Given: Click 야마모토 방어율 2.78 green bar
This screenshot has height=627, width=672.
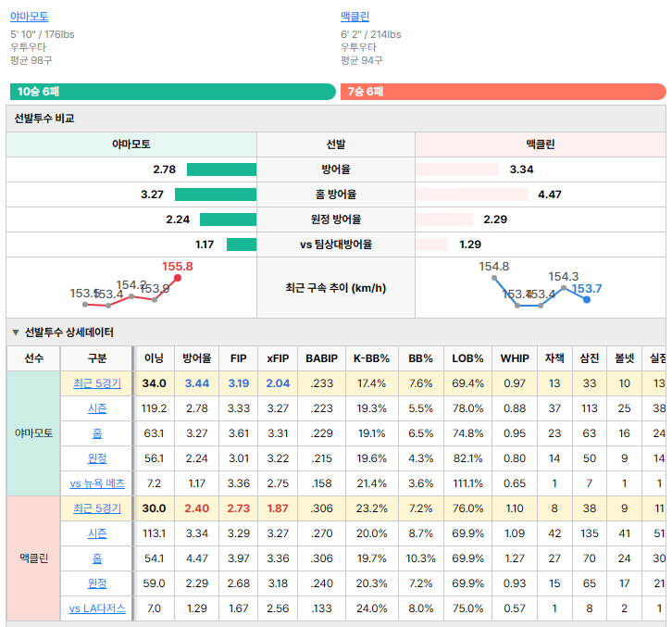Looking at the screenshot, I should (221, 169).
